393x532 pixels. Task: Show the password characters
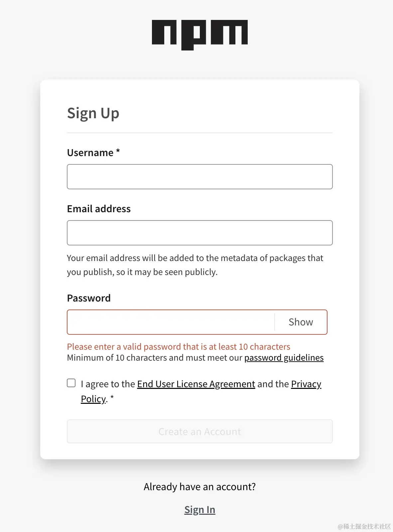[x=301, y=322]
